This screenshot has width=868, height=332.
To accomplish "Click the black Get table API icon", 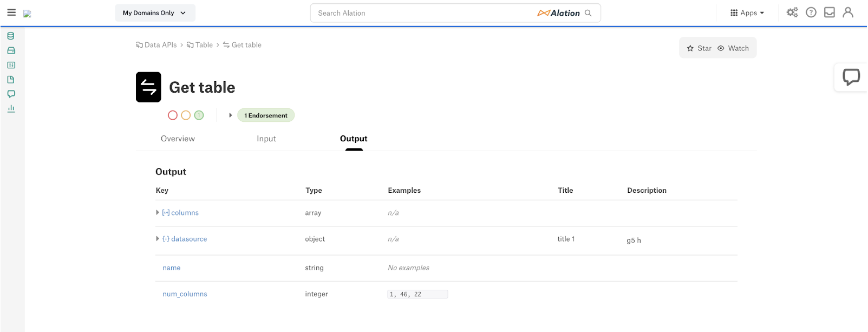I will tap(148, 87).
